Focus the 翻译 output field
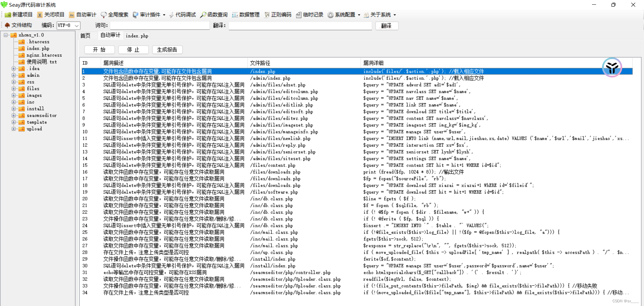 (301, 25)
